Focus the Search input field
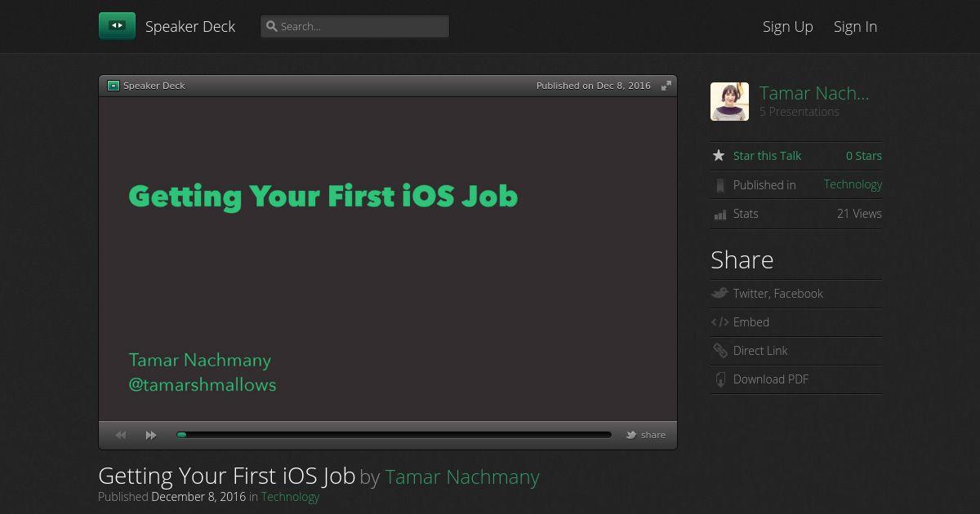Image resolution: width=980 pixels, height=514 pixels. pos(354,26)
